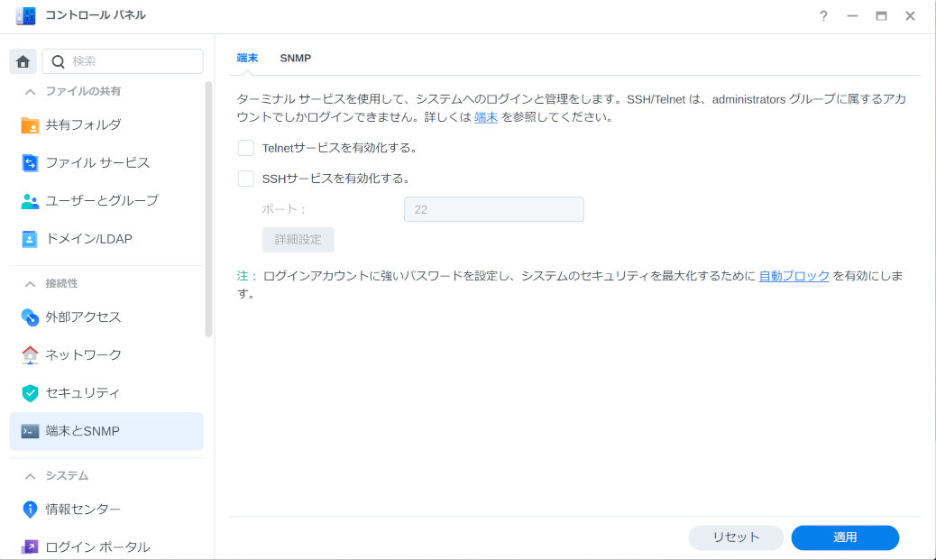Open the 自動ブロック link
The height and width of the screenshot is (560, 936).
coord(794,276)
